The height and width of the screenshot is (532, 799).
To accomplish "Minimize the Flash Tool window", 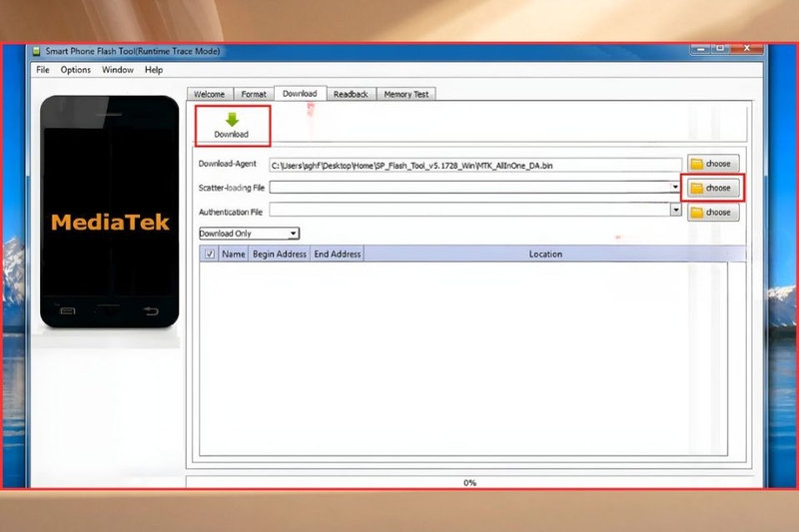I will (x=701, y=48).
